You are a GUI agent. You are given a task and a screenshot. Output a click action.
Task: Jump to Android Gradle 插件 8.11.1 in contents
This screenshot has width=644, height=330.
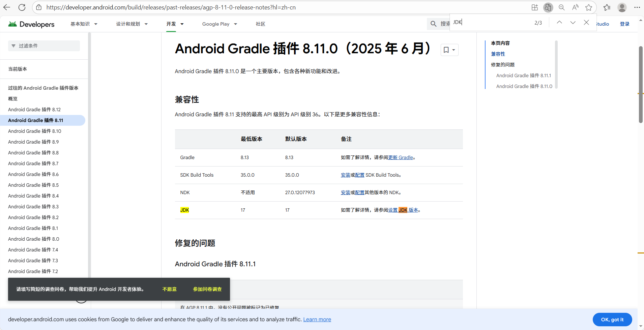point(524,76)
